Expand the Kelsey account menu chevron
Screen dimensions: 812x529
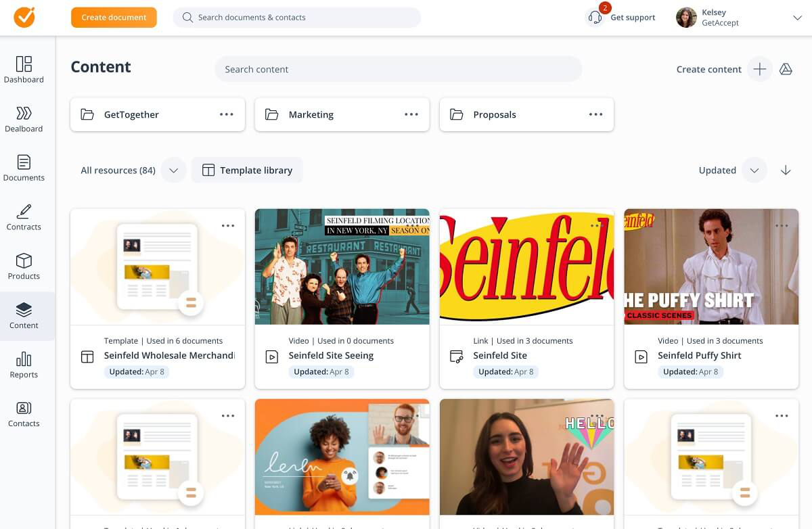pos(797,18)
